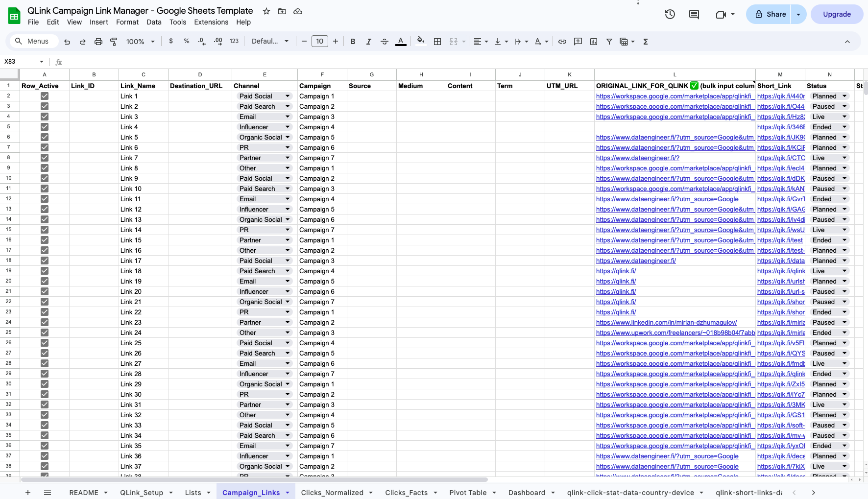The image size is (868, 499).
Task: Uncheck Row_Active checkbox for Link 22
Action: tap(45, 312)
